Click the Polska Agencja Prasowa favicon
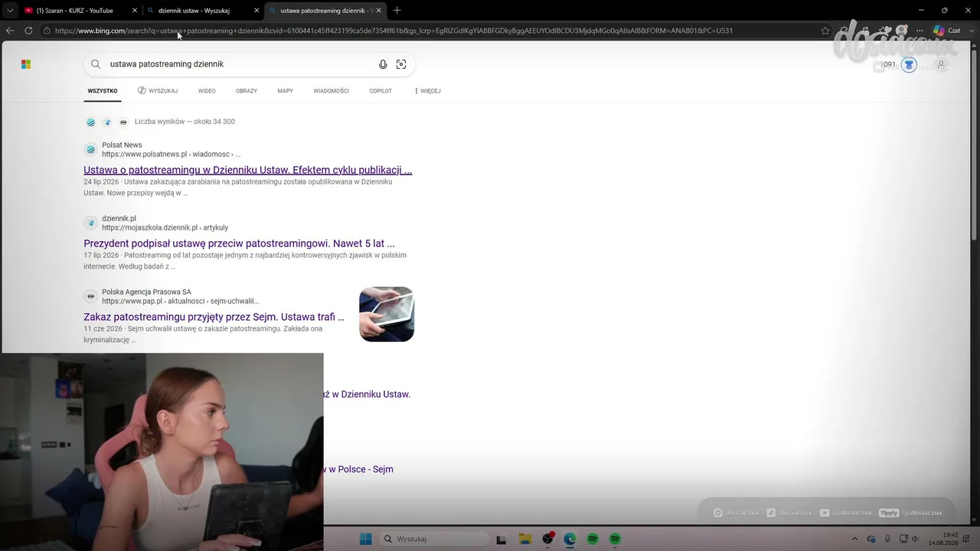Viewport: 980px width, 551px height. pyautogui.click(x=90, y=296)
